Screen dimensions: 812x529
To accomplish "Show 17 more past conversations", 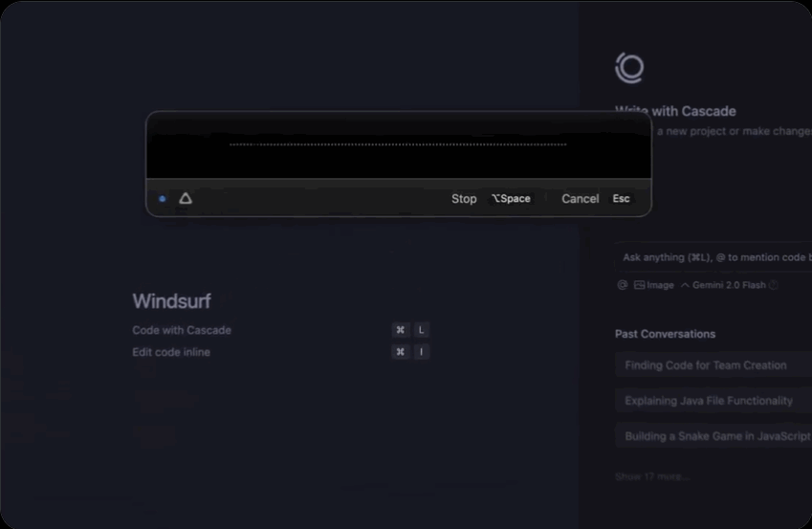I will coord(652,476).
